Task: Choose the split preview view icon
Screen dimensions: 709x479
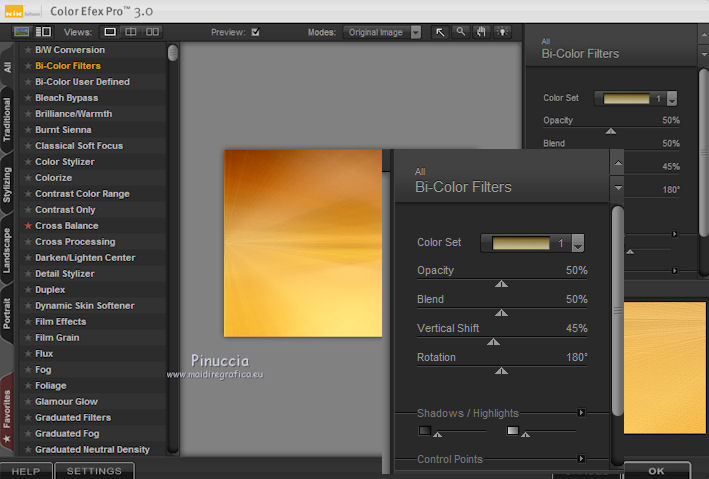Action: [131, 32]
